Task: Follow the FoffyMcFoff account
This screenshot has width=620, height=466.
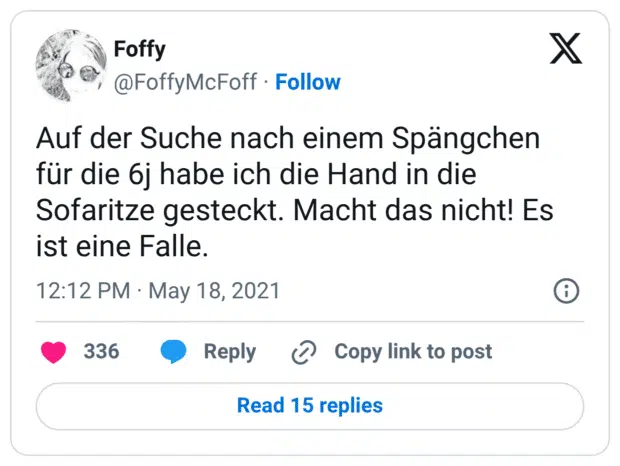Action: click(x=308, y=82)
